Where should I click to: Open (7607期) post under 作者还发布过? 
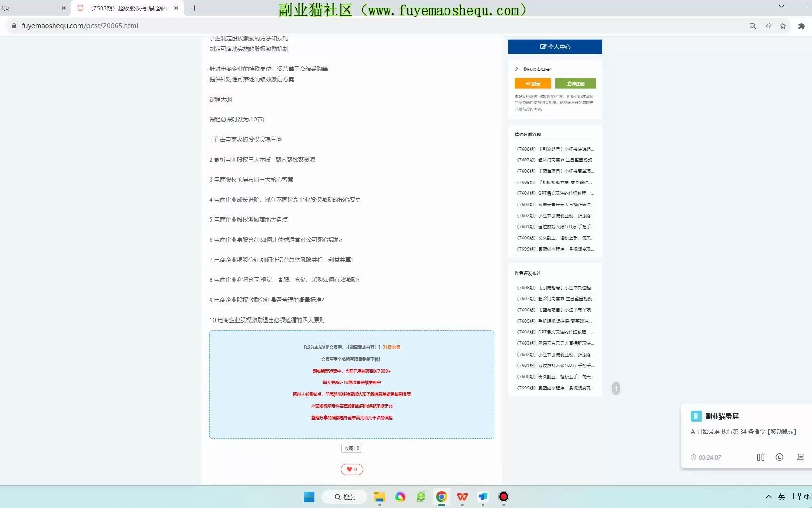coord(555,299)
